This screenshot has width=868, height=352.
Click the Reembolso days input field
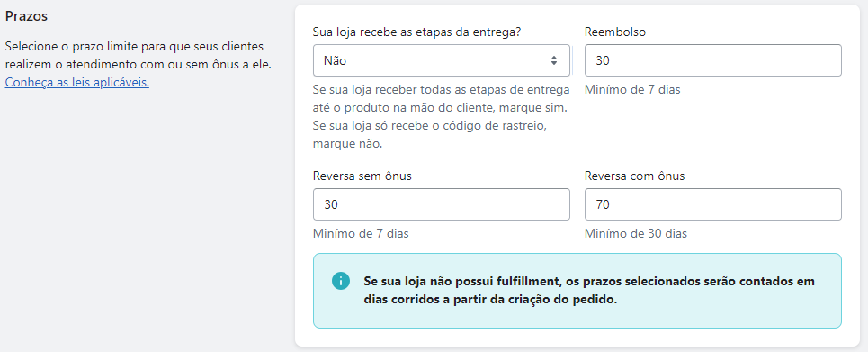713,60
